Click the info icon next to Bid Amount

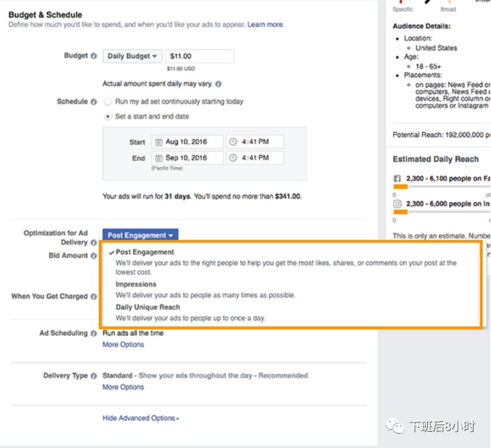[x=94, y=256]
